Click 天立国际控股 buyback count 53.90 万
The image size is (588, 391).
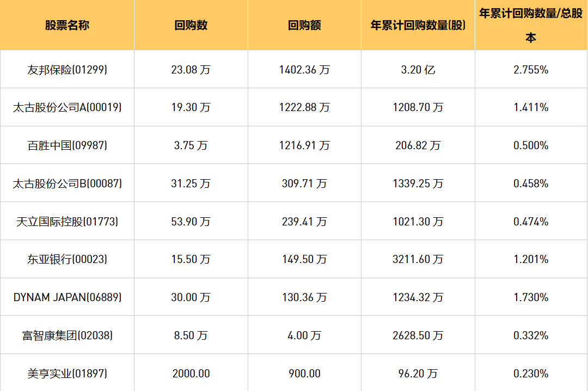tap(191, 222)
